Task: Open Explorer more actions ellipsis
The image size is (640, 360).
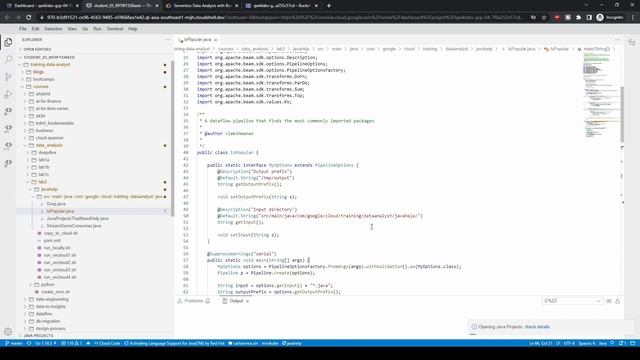Action: (168, 40)
